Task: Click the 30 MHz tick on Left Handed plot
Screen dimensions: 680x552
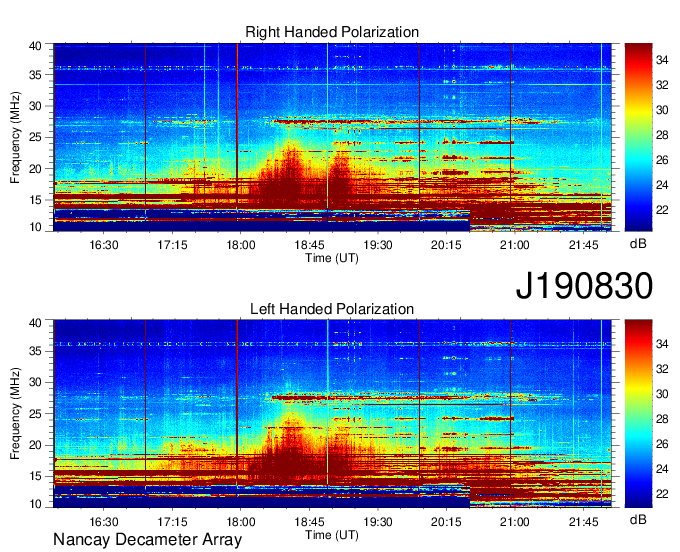Action: point(35,382)
